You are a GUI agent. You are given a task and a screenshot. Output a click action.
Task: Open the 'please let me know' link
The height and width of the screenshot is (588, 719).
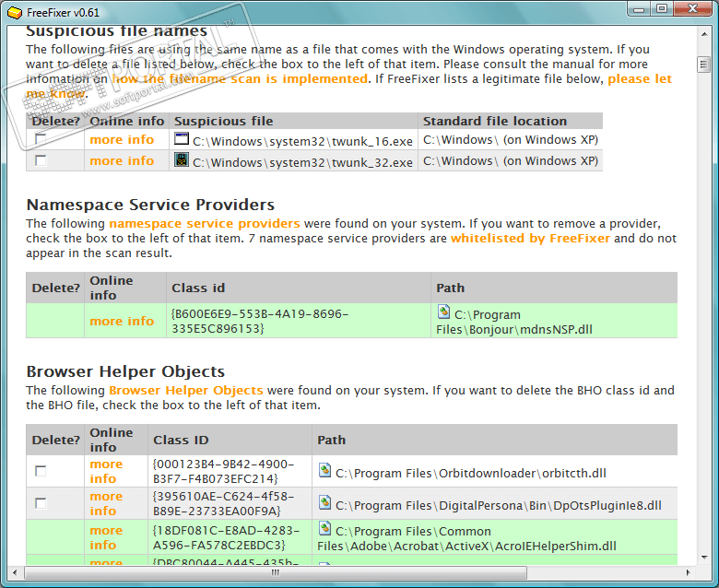tap(640, 79)
